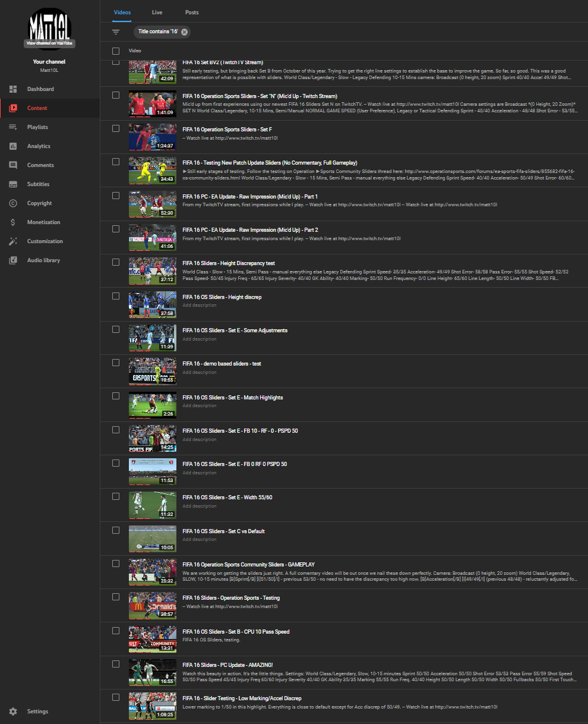Click thumbnail of FIFA 16 PC - EA Update Part 1
Screen dimensions: 588x724
pos(153,204)
